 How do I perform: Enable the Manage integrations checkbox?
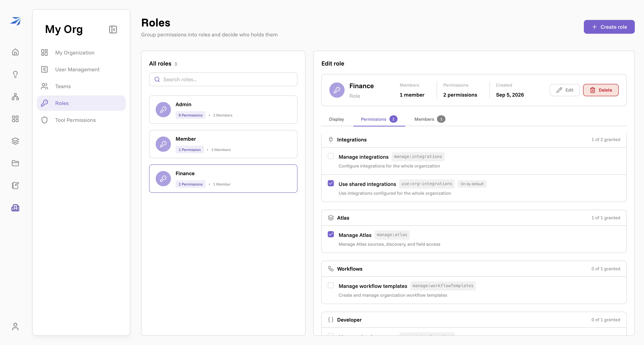(x=331, y=156)
